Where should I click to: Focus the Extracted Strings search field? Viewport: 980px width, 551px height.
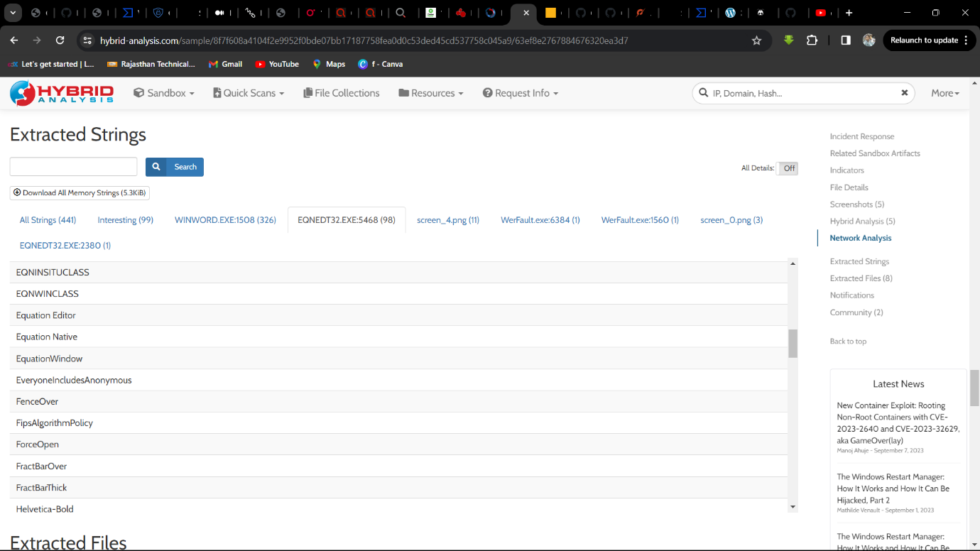point(73,167)
